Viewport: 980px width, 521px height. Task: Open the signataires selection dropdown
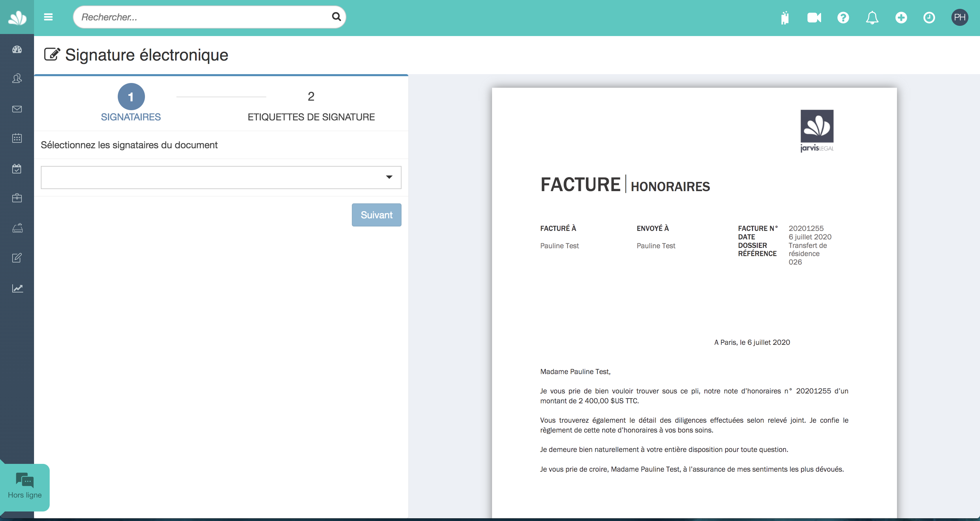(x=221, y=177)
